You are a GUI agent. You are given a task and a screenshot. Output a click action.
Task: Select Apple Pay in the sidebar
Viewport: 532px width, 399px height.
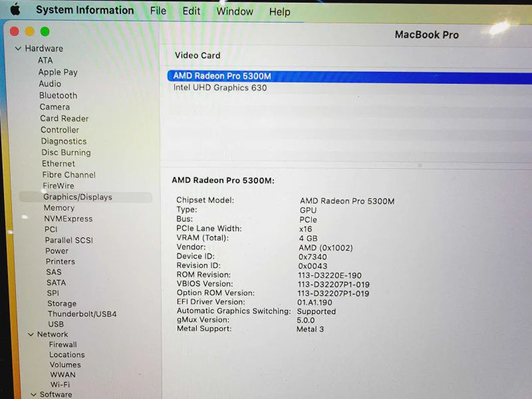coord(58,72)
